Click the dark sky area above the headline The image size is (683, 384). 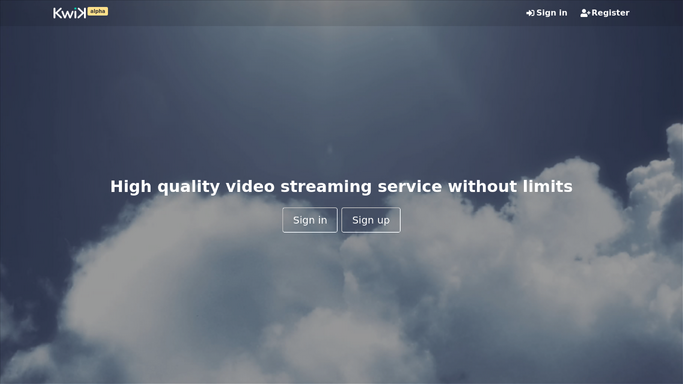click(x=341, y=100)
